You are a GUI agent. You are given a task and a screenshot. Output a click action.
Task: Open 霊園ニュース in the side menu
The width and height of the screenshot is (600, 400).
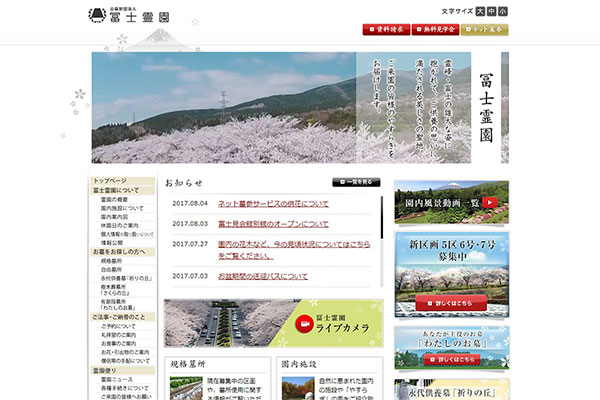coord(117,379)
